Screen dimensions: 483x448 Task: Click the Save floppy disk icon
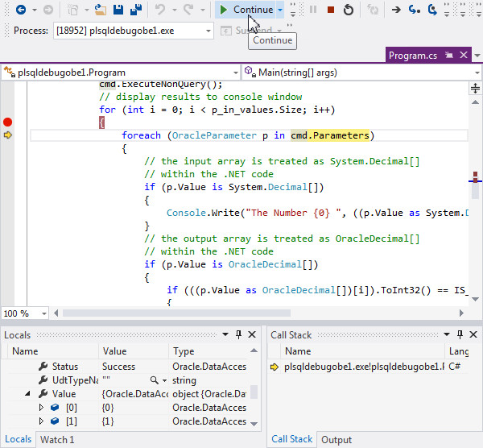118,10
